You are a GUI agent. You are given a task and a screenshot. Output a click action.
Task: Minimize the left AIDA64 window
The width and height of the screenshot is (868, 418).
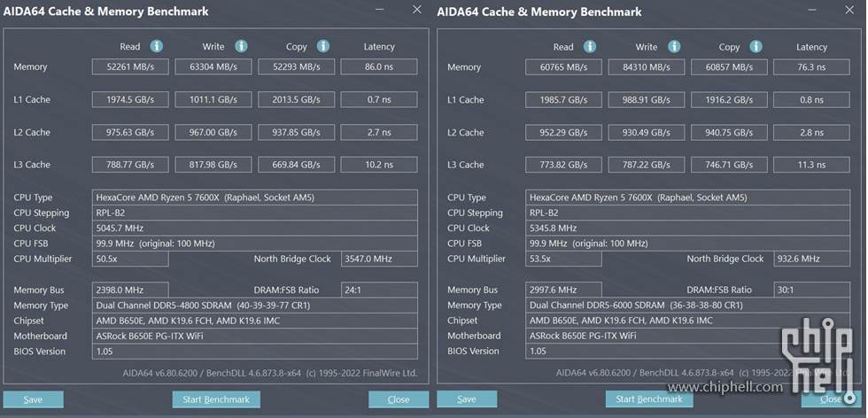coord(380,10)
